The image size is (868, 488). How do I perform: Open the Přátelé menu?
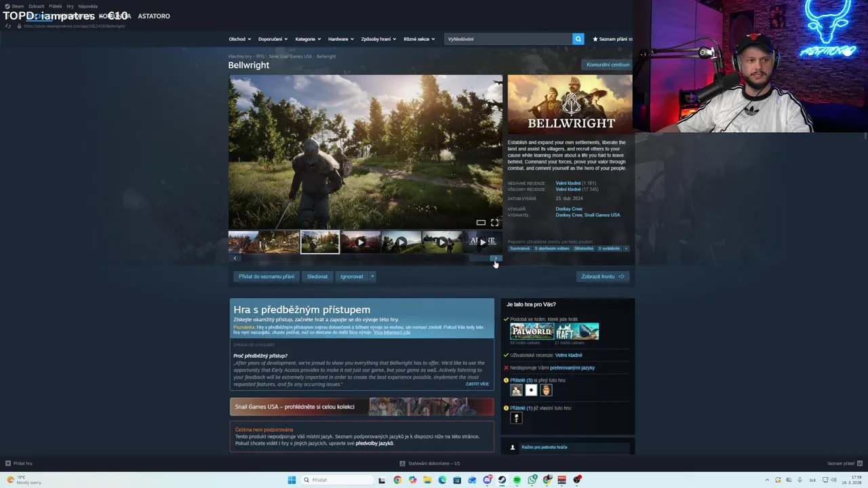pos(55,6)
